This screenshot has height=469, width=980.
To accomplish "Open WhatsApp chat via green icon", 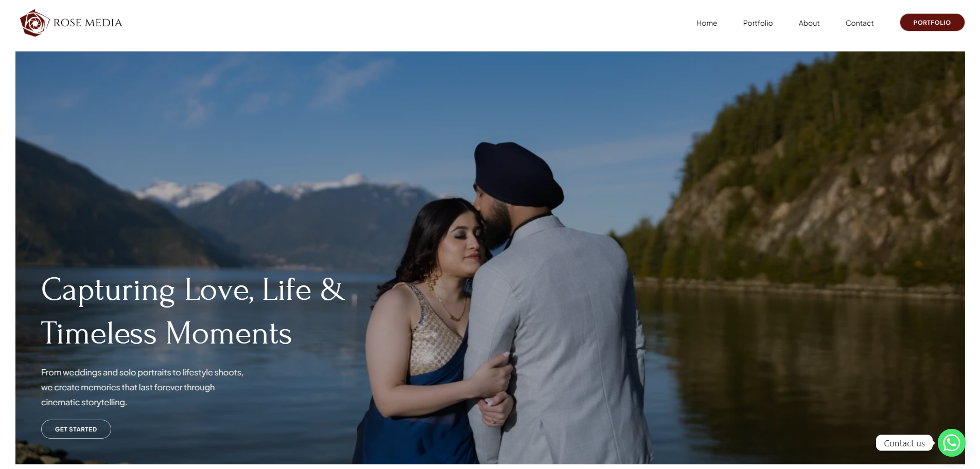I will click(x=951, y=443).
